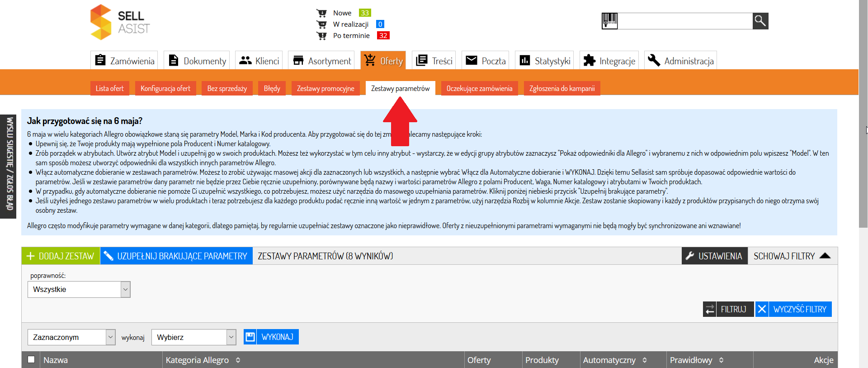The width and height of the screenshot is (868, 368).
Task: Click the W realizacji link
Action: (351, 24)
